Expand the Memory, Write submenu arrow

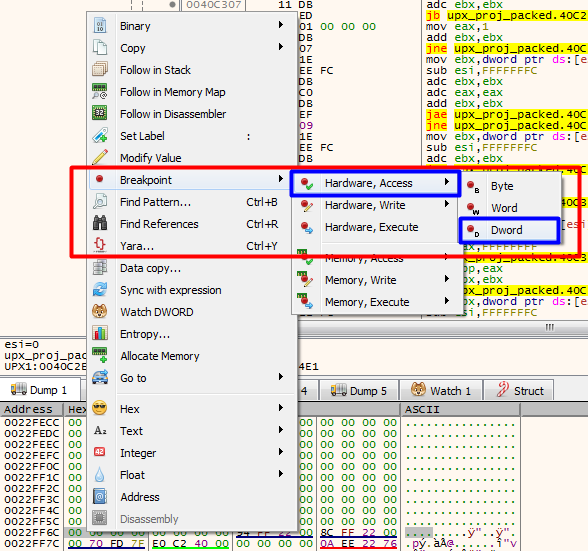click(x=447, y=279)
